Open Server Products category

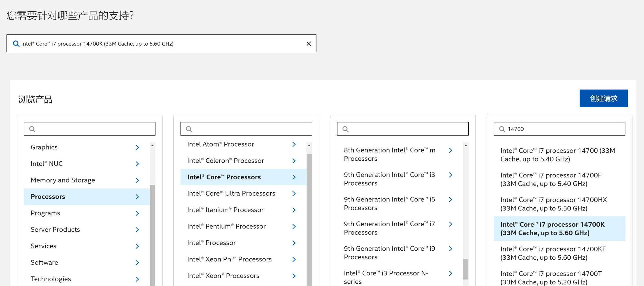pyautogui.click(x=86, y=229)
